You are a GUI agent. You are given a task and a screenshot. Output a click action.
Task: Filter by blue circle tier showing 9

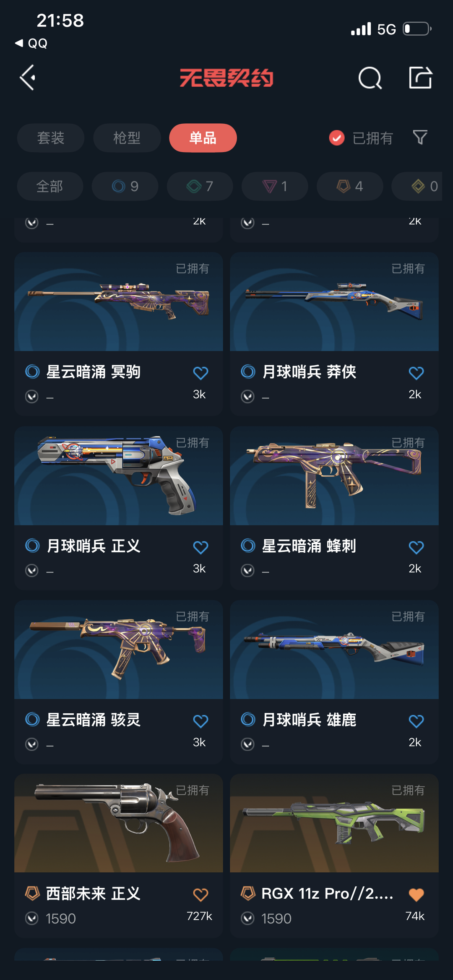pos(125,186)
